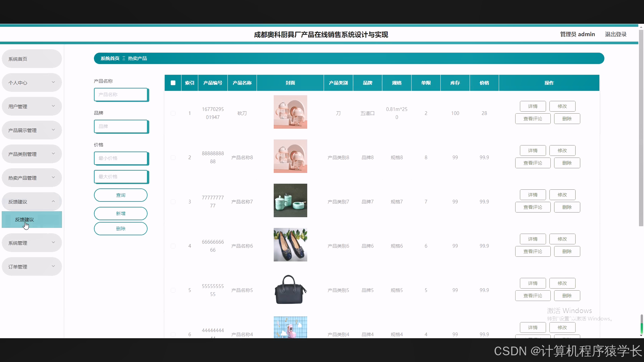
Task: Click the black handbag cover thumbnail
Action: click(x=290, y=290)
